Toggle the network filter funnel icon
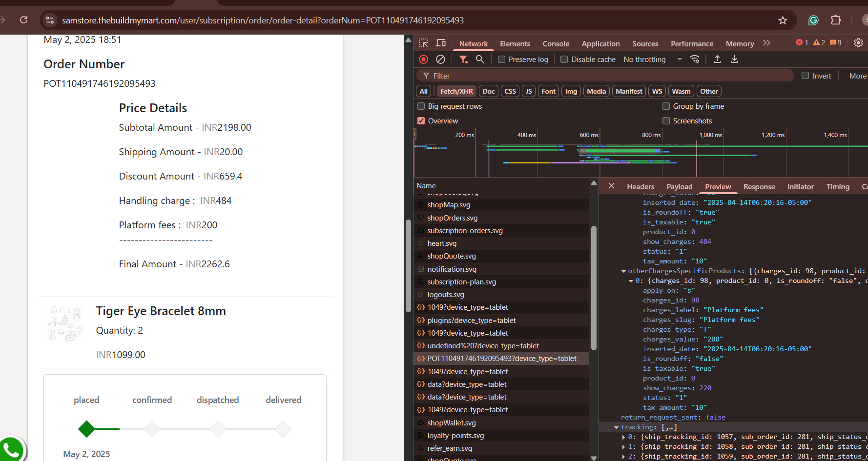Screen dimensions: 868x461 [463, 59]
